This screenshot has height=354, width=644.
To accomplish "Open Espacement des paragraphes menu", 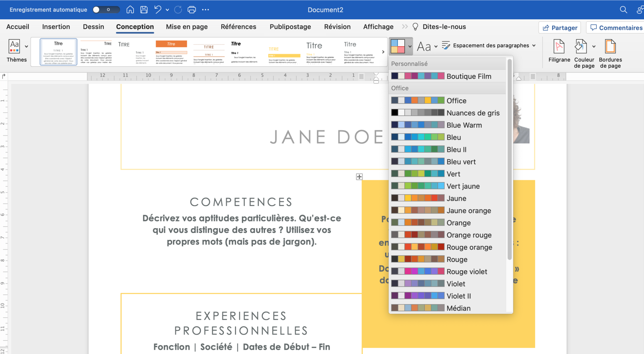I will 489,46.
